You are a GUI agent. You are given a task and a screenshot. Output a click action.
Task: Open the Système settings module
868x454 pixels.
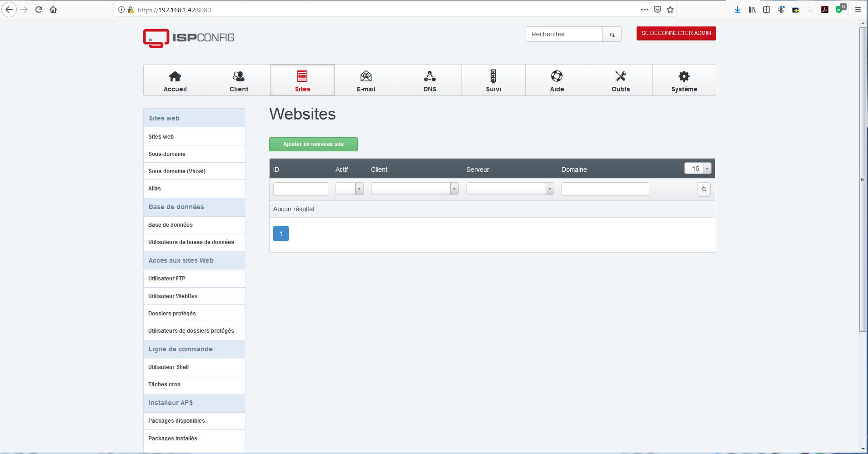(684, 80)
